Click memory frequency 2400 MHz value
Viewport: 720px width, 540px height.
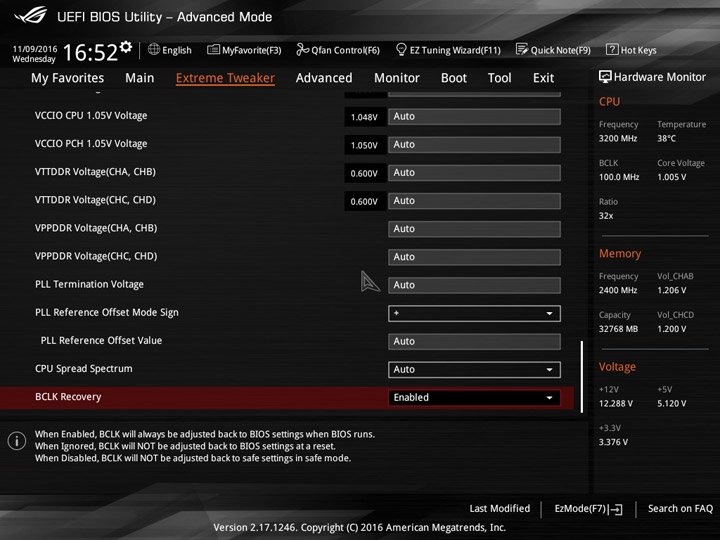tap(618, 290)
